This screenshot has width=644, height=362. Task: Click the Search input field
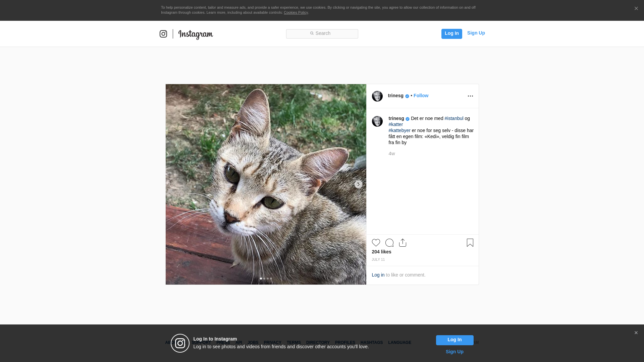322,34
